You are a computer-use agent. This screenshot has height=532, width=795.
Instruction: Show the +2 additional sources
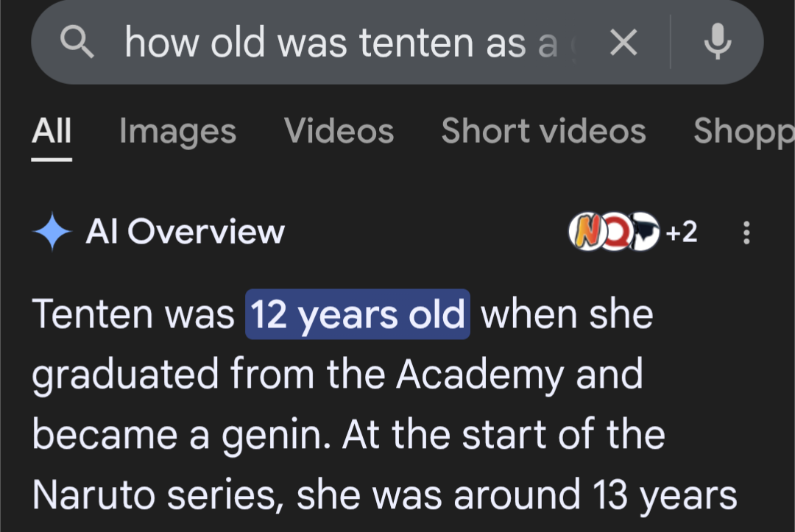[x=681, y=233]
